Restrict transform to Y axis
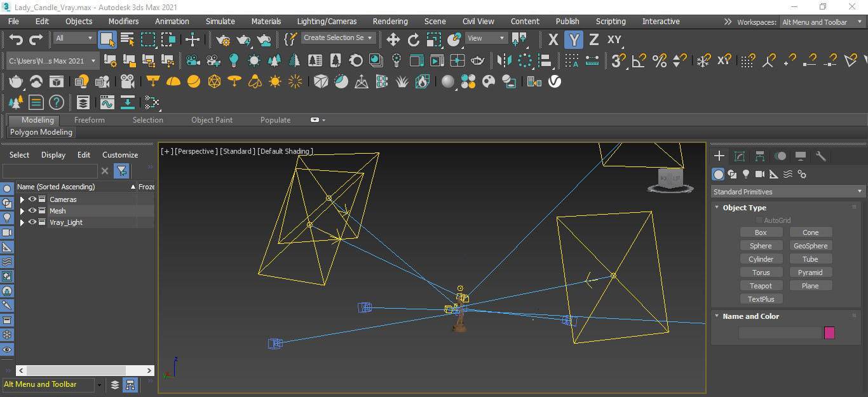This screenshot has height=397, width=868. click(574, 40)
